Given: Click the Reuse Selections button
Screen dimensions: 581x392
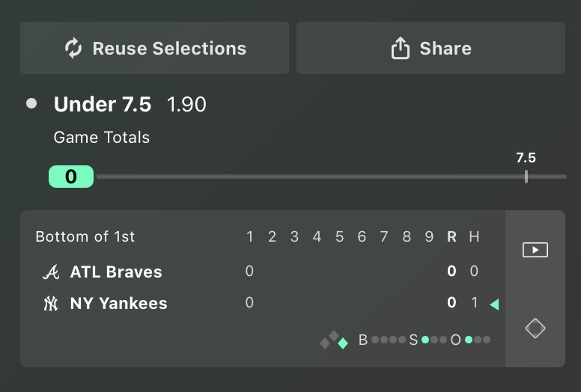Looking at the screenshot, I should (x=154, y=48).
